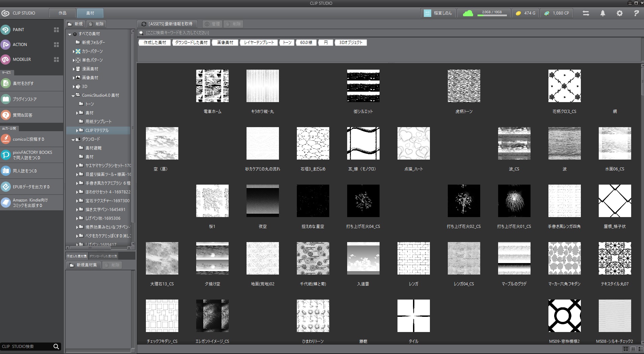Click the question mark help icon

(x=636, y=13)
